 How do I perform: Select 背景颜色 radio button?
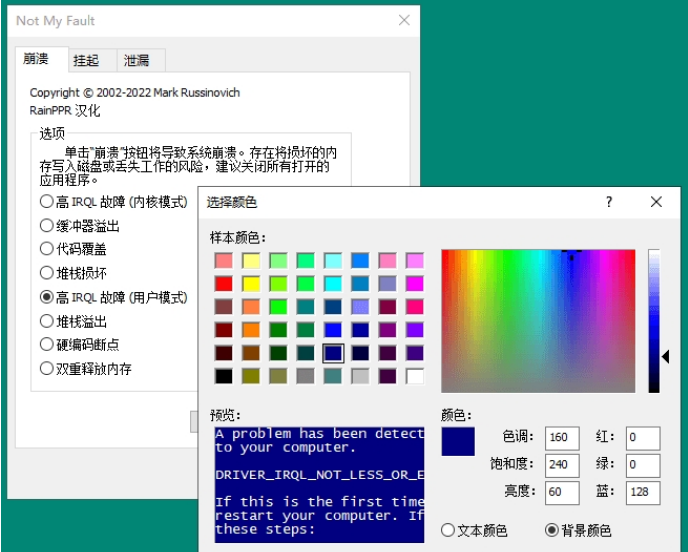(578, 530)
